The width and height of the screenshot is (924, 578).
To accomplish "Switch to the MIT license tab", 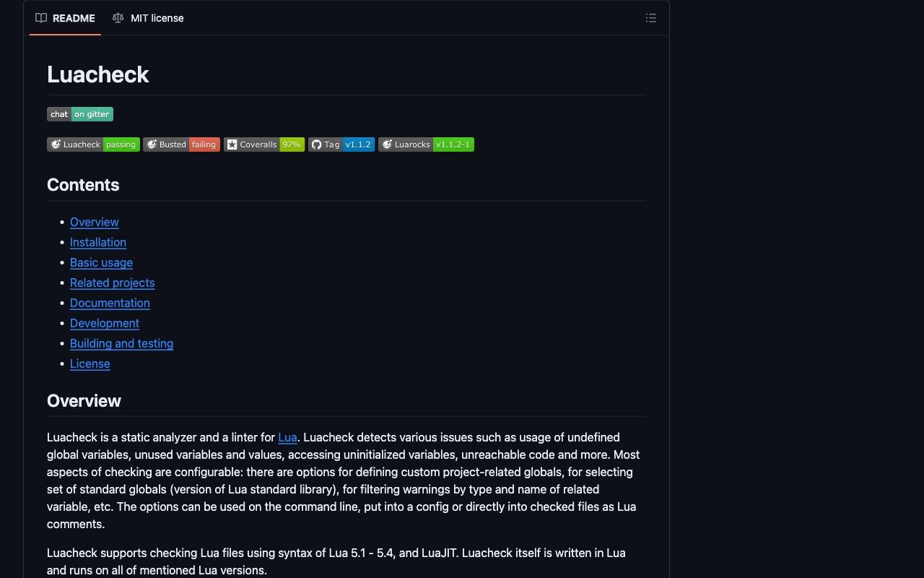I will click(x=148, y=18).
